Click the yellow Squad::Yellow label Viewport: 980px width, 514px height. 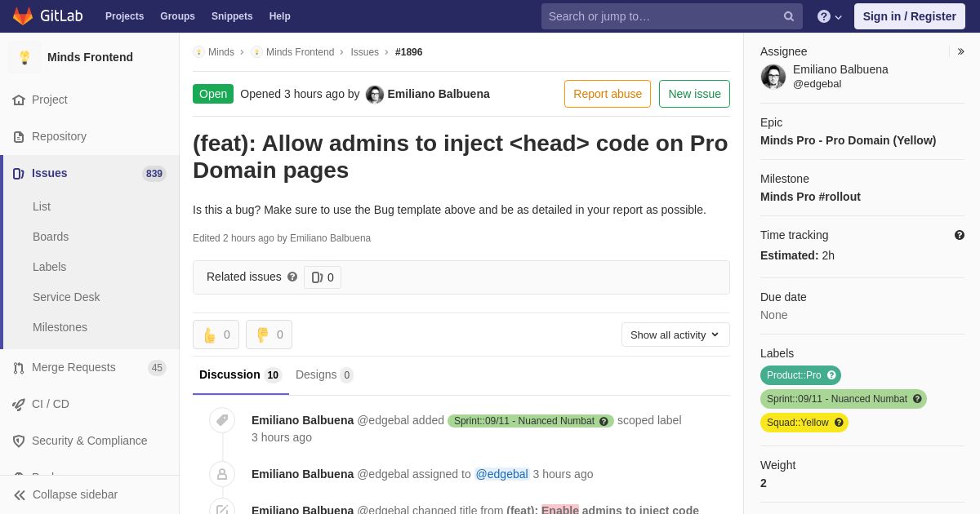[x=804, y=423]
